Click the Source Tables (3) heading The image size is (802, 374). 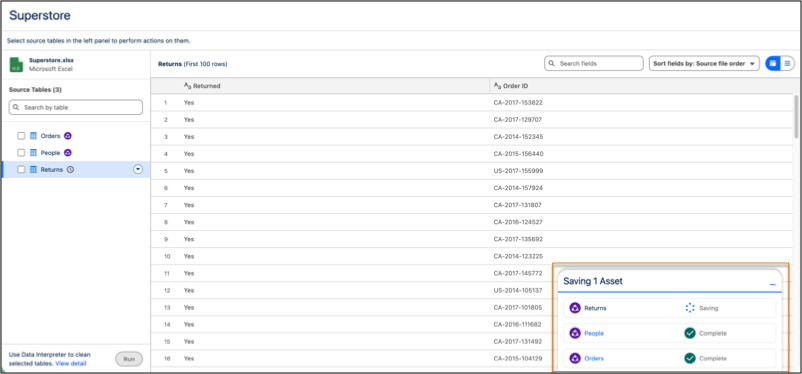[35, 90]
